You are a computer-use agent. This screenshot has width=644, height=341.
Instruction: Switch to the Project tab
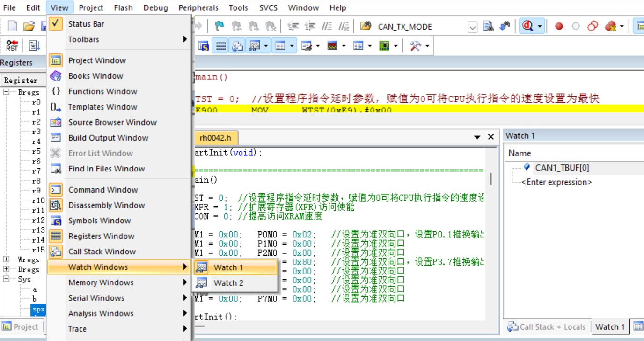pos(21,327)
